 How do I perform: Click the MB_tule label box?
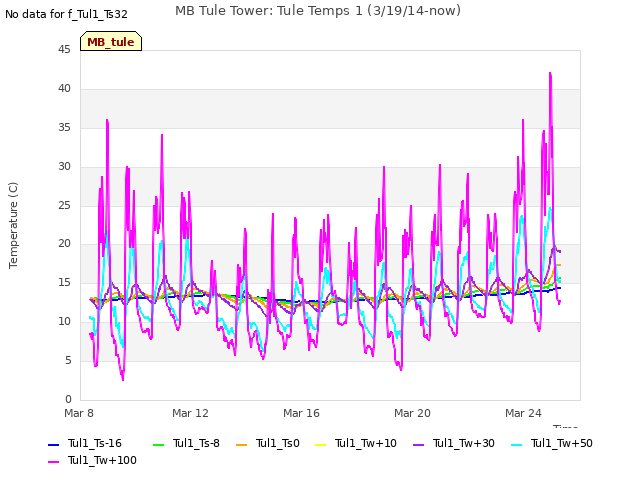coord(111,41)
